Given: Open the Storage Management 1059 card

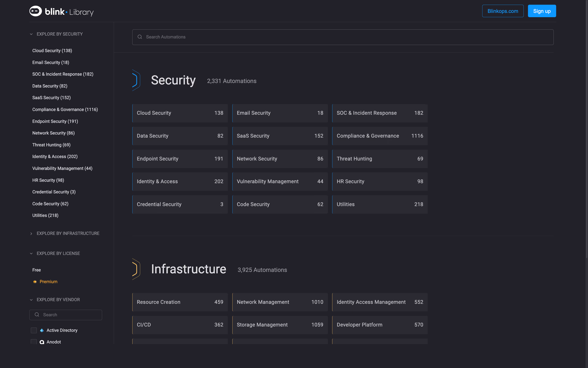Looking at the screenshot, I should coord(280,325).
